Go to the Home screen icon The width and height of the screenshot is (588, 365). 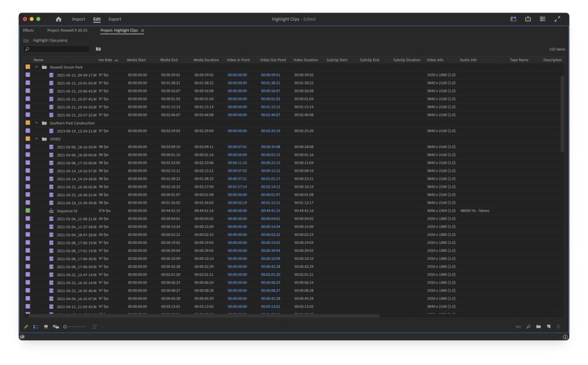click(59, 19)
